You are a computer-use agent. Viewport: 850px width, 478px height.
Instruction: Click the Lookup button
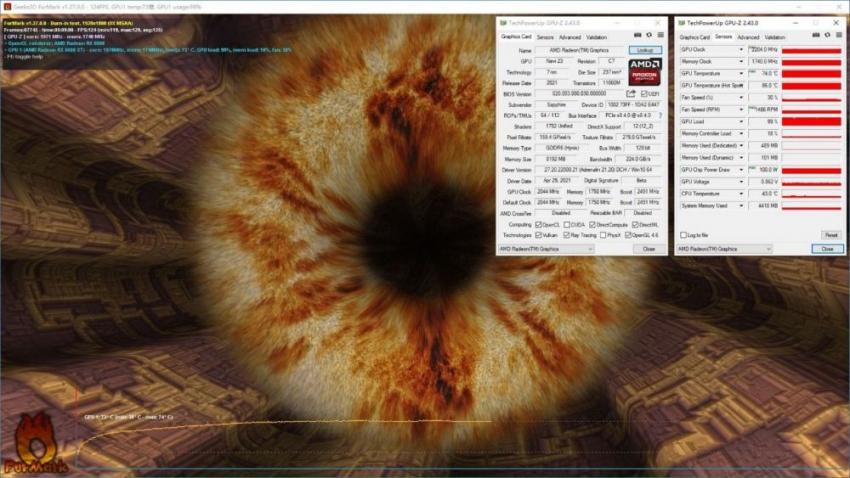click(645, 50)
